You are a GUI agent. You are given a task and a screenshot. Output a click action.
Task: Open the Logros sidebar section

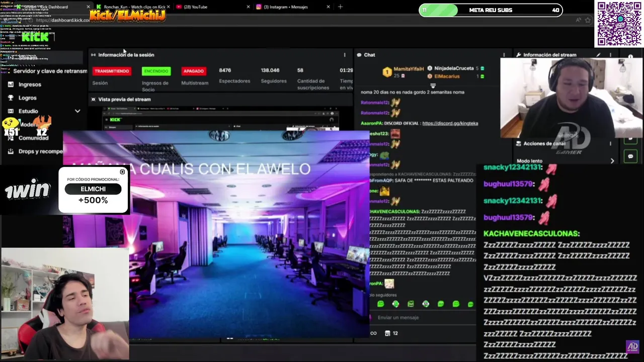pyautogui.click(x=28, y=98)
